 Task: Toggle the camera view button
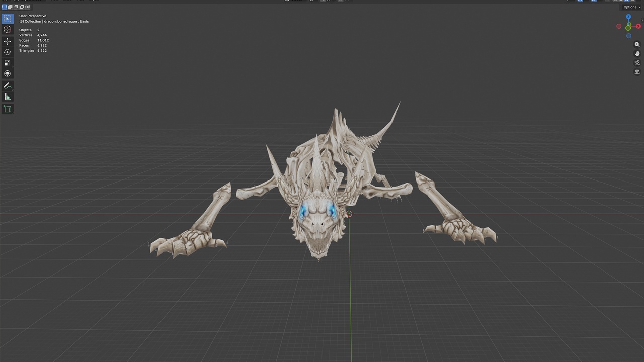[637, 63]
